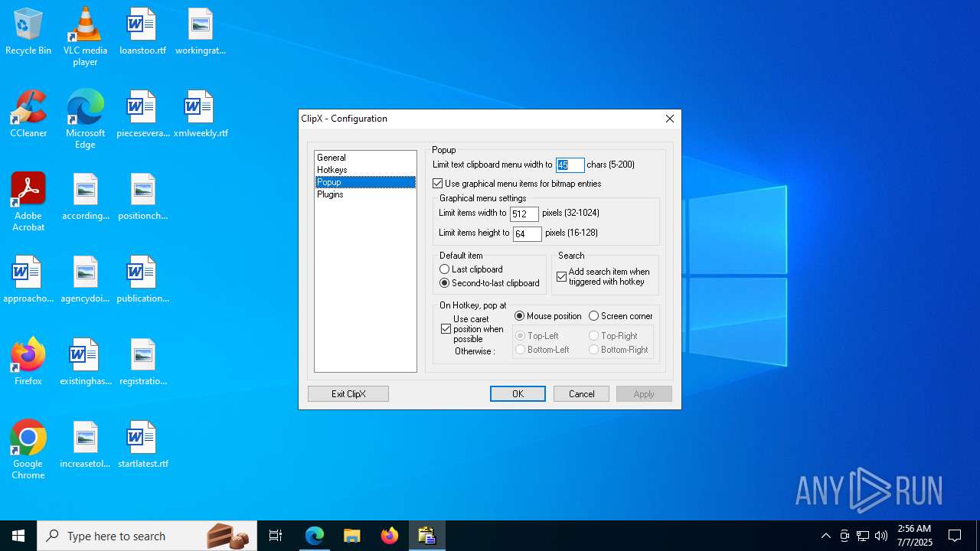Viewport: 980px width, 551px height.
Task: Open Microsoft Edge desktop shortcut
Action: click(85, 119)
